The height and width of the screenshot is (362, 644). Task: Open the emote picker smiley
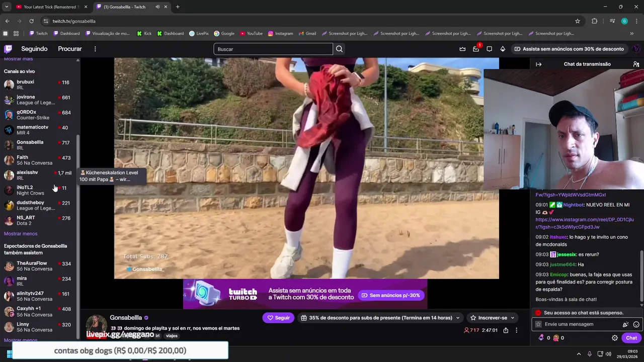click(x=636, y=324)
